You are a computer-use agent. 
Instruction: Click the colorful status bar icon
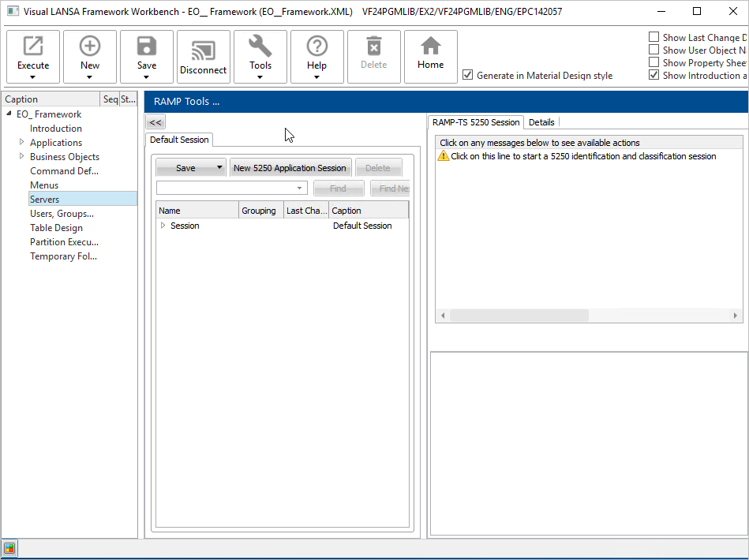coord(9,548)
